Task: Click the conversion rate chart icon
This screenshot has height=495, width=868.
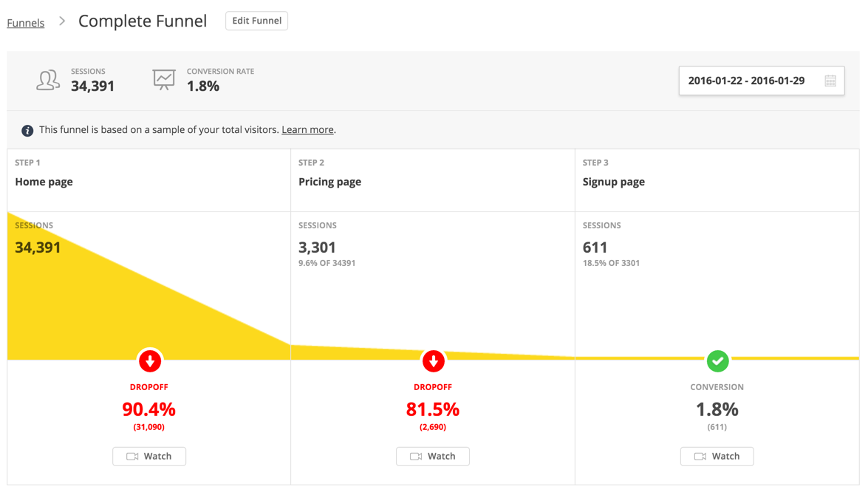Action: point(164,80)
